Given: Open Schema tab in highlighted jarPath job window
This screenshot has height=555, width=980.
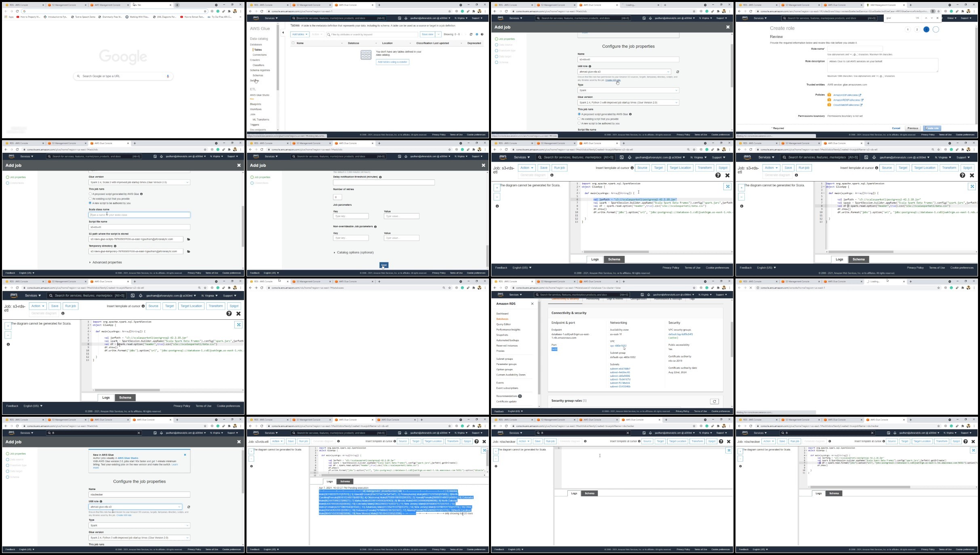Looking at the screenshot, I should click(x=614, y=260).
